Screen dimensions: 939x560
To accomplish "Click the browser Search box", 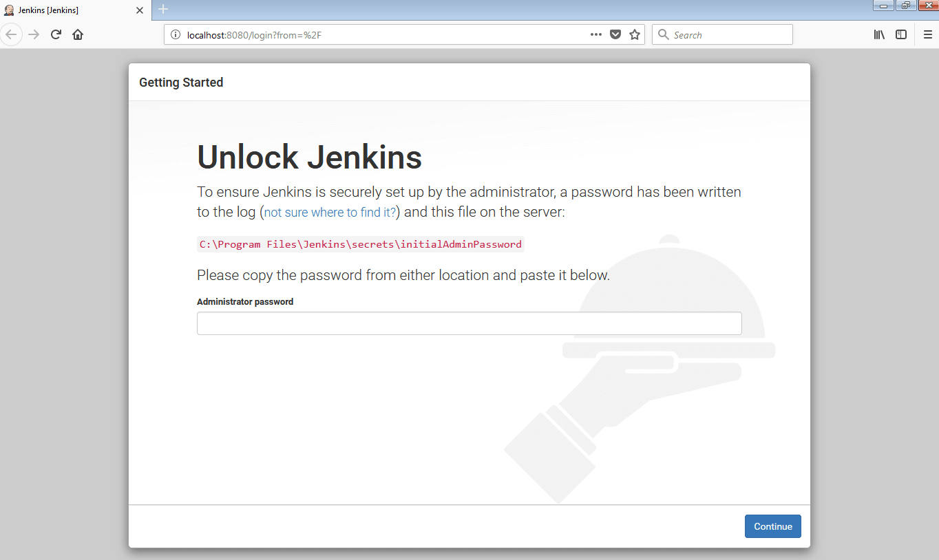I will tap(722, 34).
